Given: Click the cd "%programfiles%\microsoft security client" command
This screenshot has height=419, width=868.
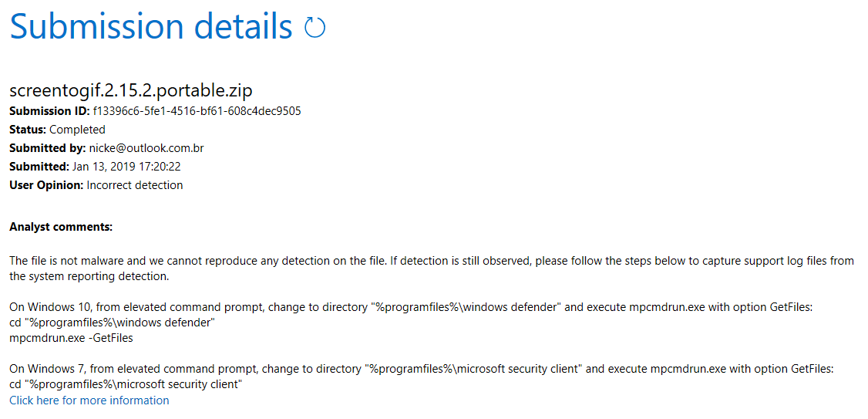Looking at the screenshot, I should (x=126, y=384).
